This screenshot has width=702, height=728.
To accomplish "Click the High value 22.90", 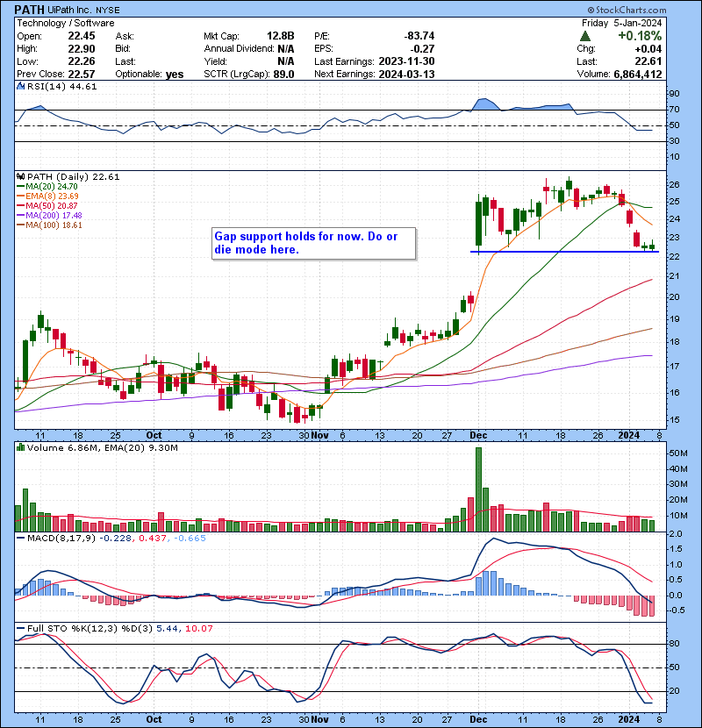I will [82, 49].
